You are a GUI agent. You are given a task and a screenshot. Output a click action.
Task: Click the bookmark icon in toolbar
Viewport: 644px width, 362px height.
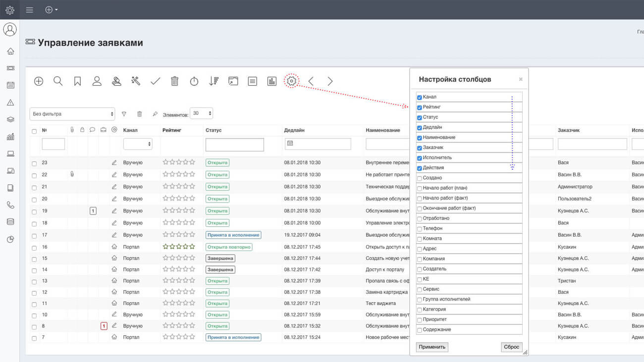[77, 81]
